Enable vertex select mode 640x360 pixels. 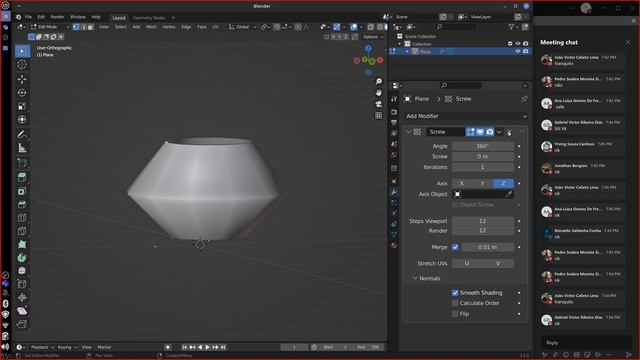point(76,27)
